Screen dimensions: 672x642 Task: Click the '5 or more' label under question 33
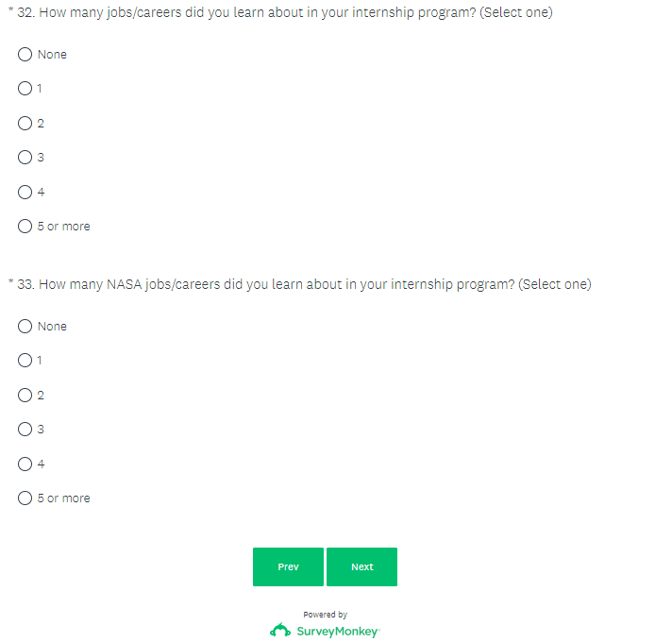(x=64, y=498)
